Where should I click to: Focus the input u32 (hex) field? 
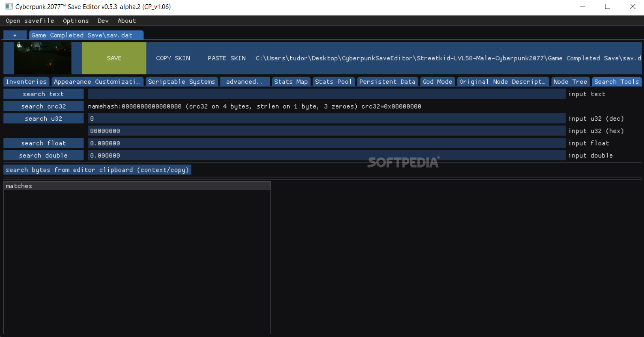pos(327,131)
